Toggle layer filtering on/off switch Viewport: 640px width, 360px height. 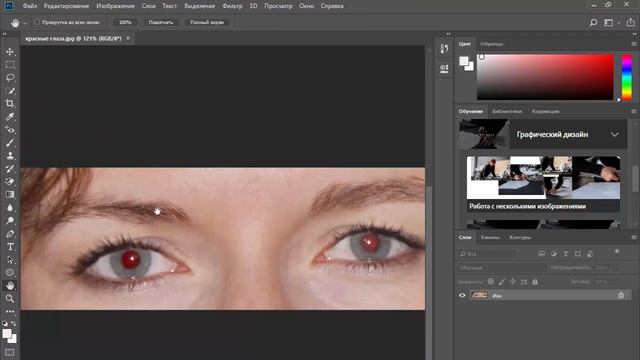click(617, 252)
